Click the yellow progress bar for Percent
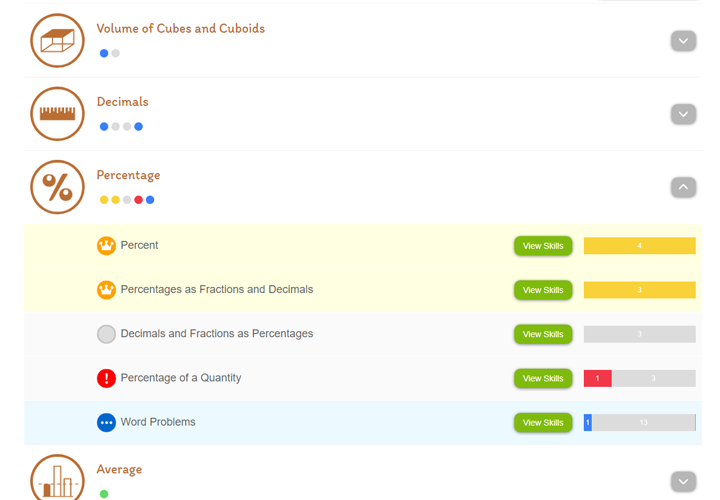The width and height of the screenshot is (720, 500). pos(639,246)
